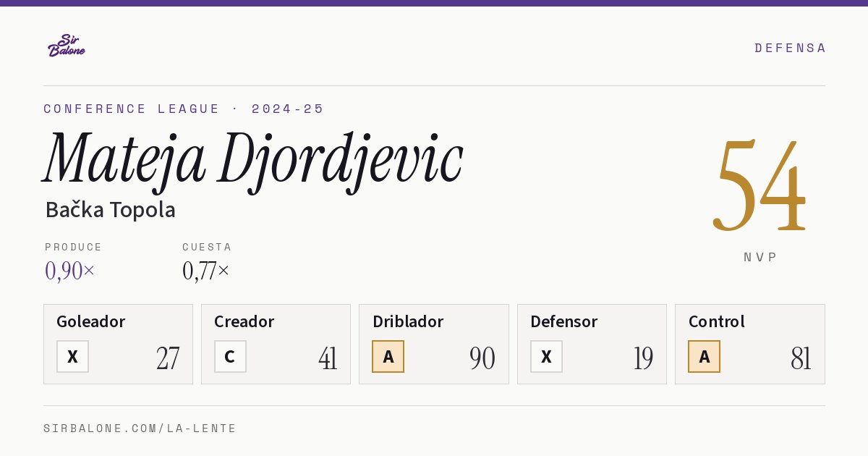Click the club name Bačka Topola
The width and height of the screenshot is (868, 456).
(110, 210)
